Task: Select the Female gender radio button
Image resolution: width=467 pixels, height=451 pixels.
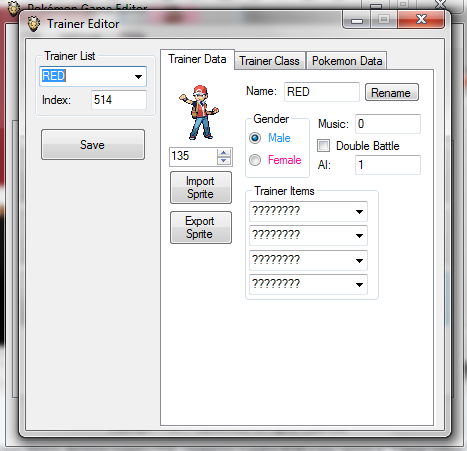Action: (255, 160)
